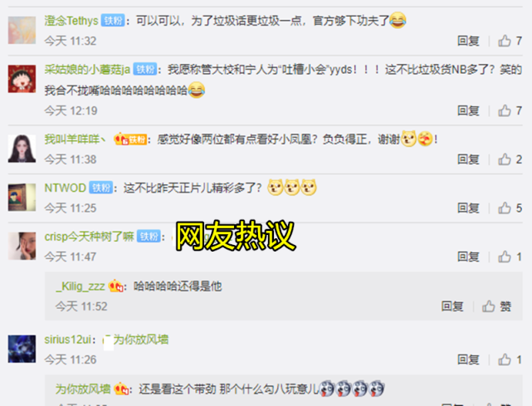Open 澄念Tethys user profile link

click(x=71, y=21)
